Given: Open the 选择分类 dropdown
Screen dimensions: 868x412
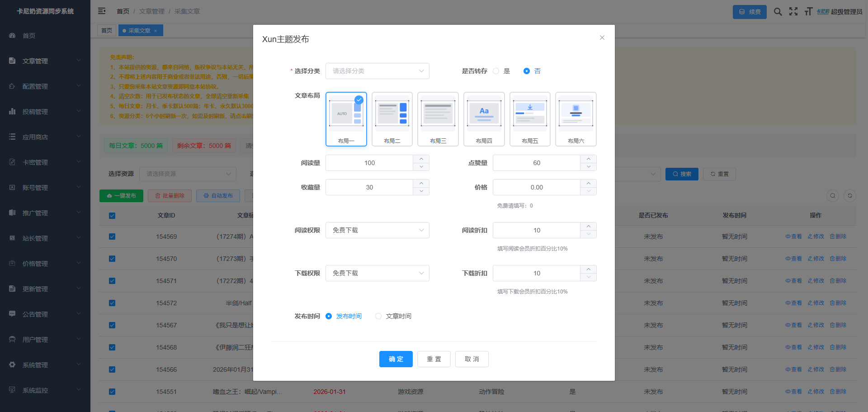Looking at the screenshot, I should (x=377, y=71).
